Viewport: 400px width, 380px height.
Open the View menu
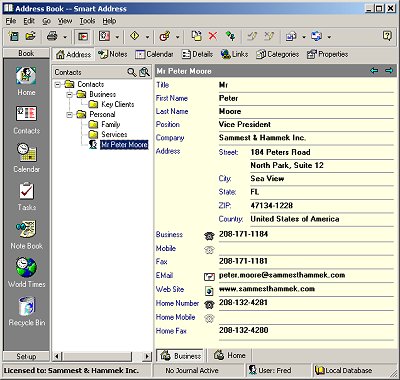pyautogui.click(x=65, y=21)
